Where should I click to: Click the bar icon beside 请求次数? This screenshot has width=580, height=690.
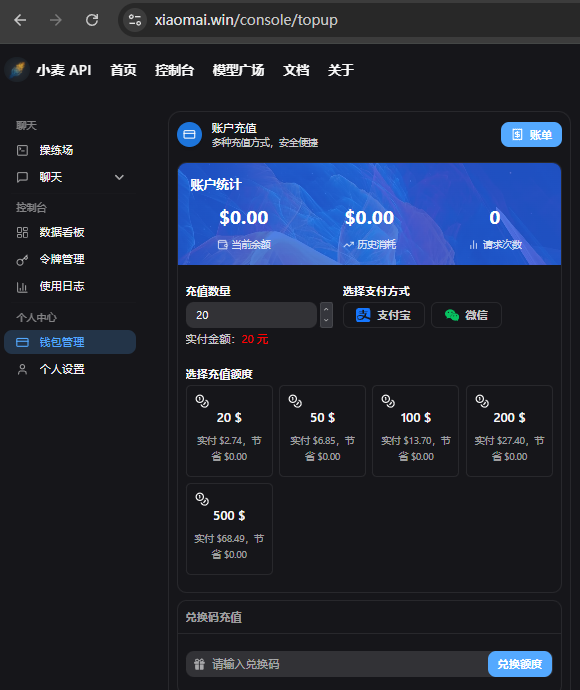click(x=474, y=245)
